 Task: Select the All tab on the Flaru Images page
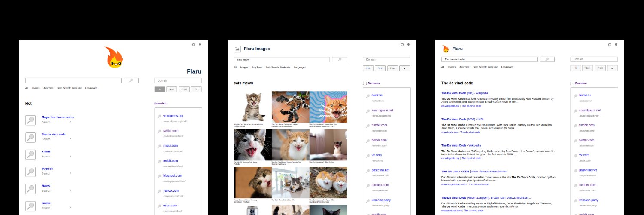click(235, 67)
